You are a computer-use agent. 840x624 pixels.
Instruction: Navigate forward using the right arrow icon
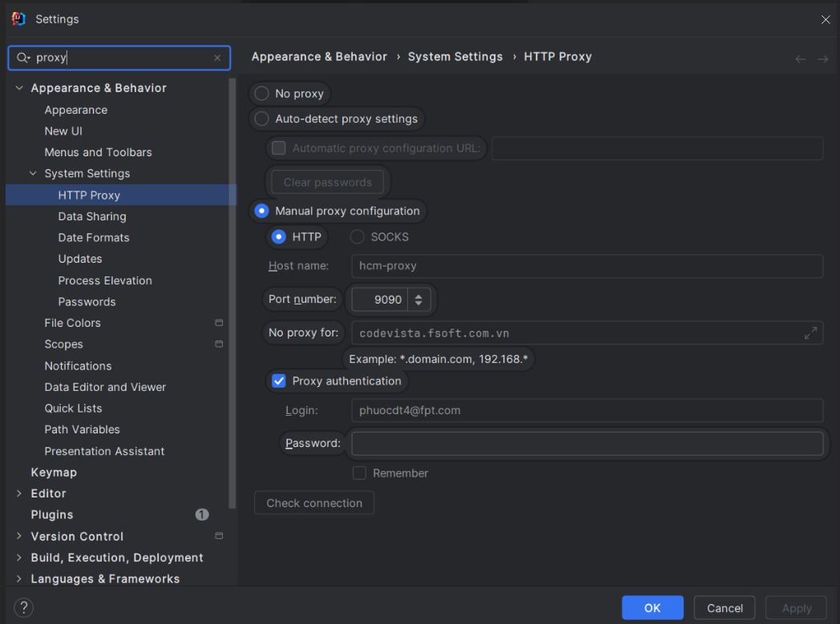[x=822, y=59]
